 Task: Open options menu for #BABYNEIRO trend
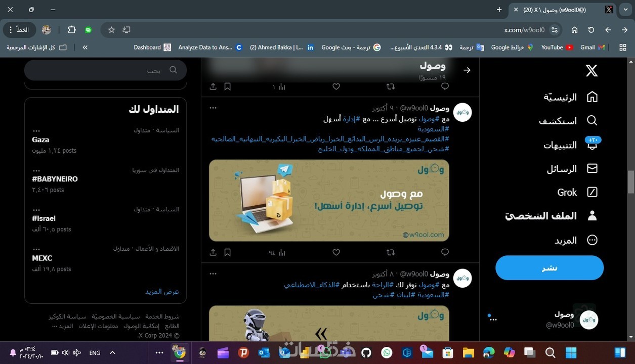(x=36, y=170)
